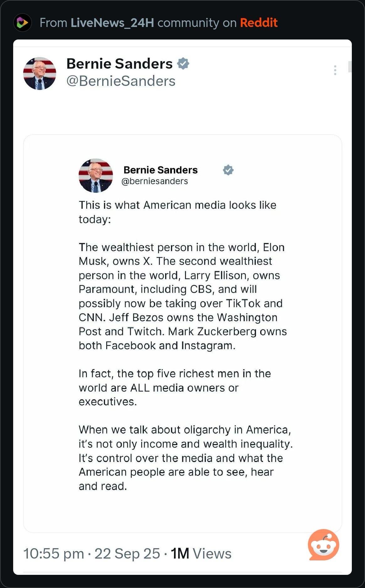The width and height of the screenshot is (365, 588).
Task: Open the three-dot tweet options menu
Action: pos(335,70)
